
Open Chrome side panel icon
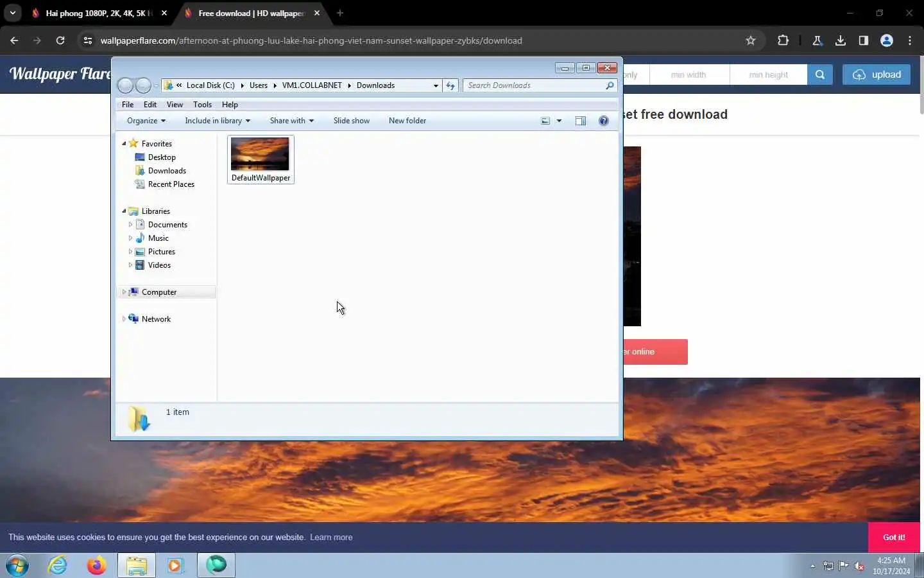coord(864,40)
